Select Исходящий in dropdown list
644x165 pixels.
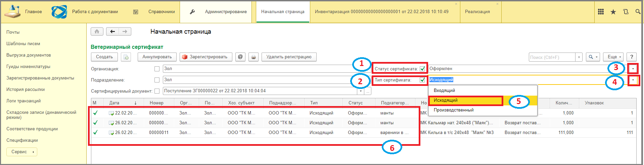coord(483,100)
